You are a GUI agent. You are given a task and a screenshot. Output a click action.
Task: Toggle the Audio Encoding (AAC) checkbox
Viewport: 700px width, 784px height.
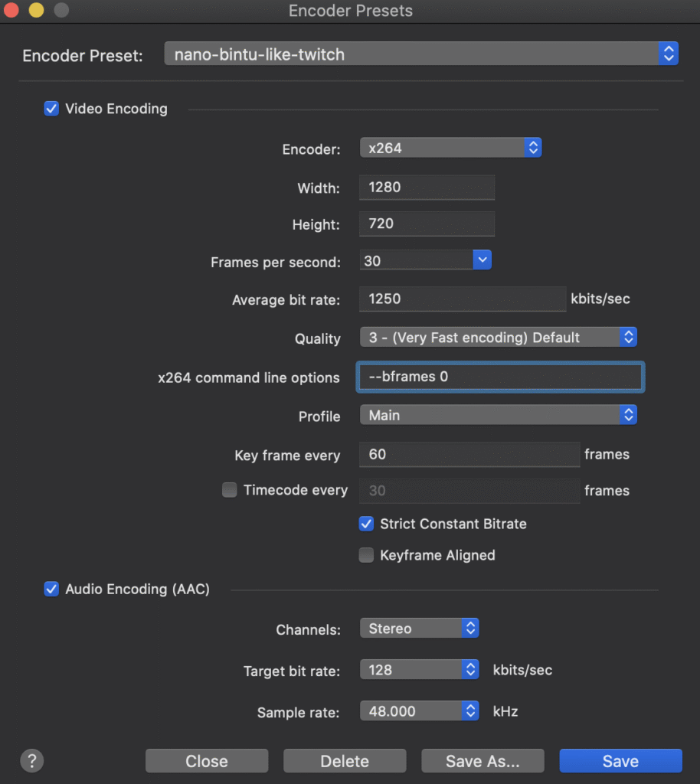point(51,589)
